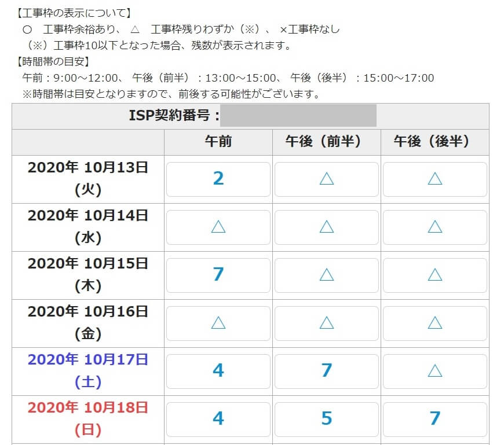Choose 10月18日 午前 slot showing 4
Viewport: 504px width, 445px height.
click(218, 420)
